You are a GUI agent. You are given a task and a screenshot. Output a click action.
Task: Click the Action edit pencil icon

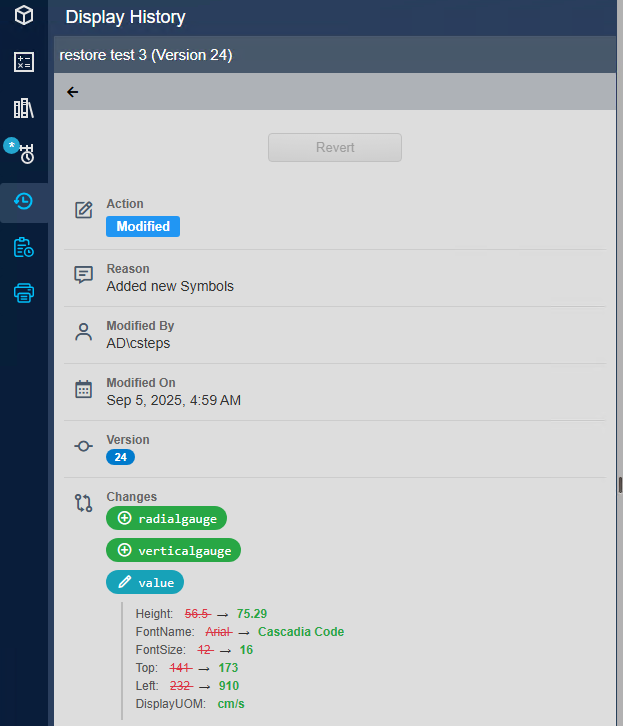pyautogui.click(x=84, y=210)
